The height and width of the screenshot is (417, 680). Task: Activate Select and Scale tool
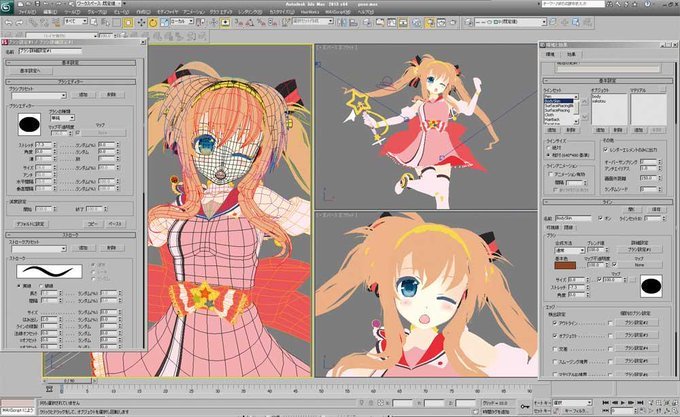(164, 23)
